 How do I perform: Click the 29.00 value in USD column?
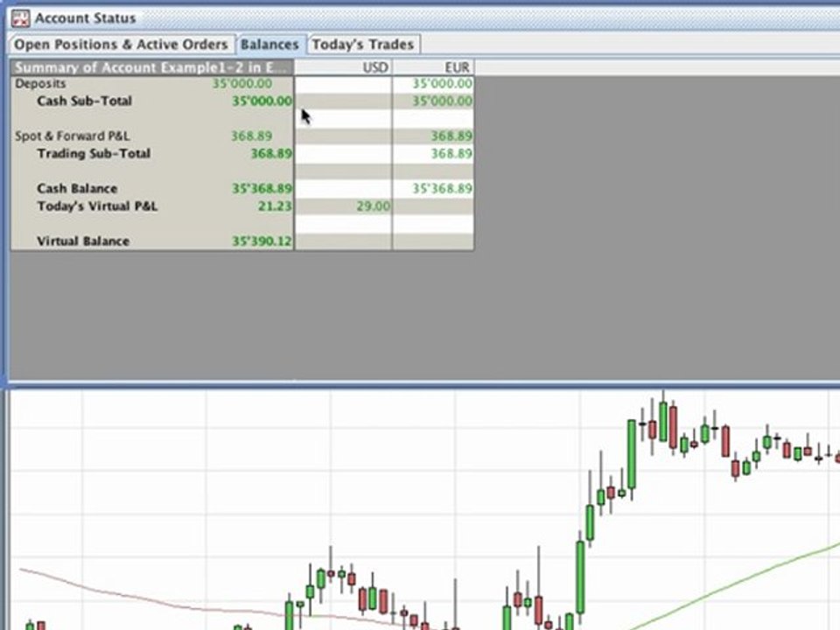pyautogui.click(x=374, y=206)
